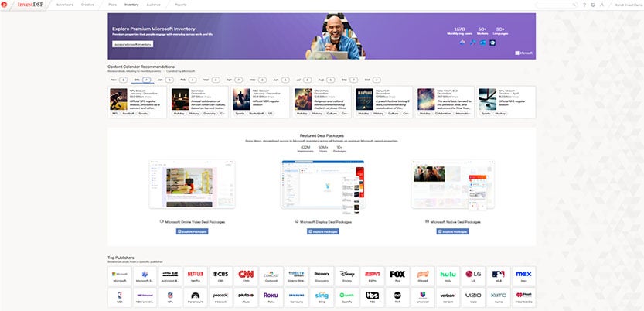Explore Packages under Microsoft Display Deal Packages
The width and height of the screenshot is (644, 311).
[323, 231]
